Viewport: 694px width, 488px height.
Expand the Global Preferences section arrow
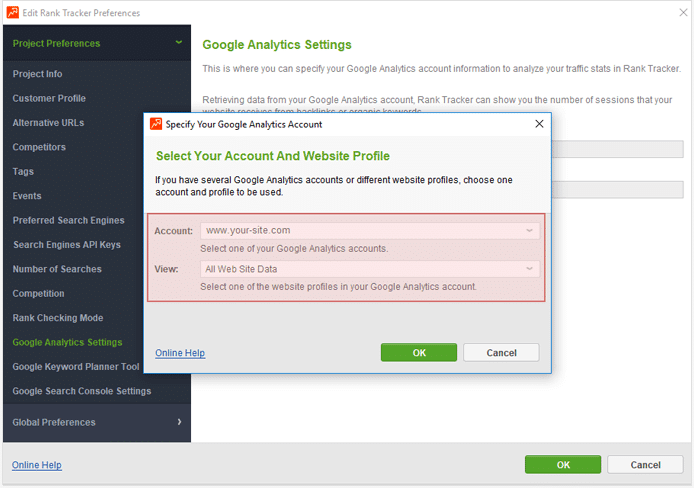pos(179,422)
